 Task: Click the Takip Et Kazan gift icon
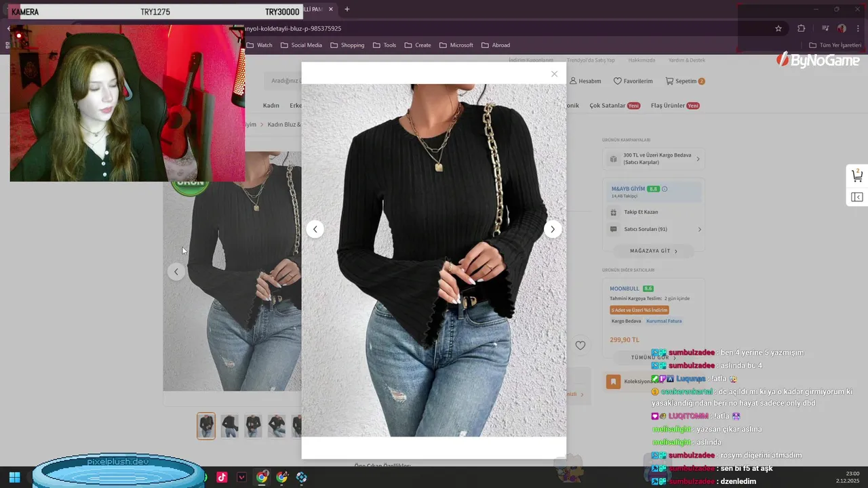pyautogui.click(x=614, y=212)
